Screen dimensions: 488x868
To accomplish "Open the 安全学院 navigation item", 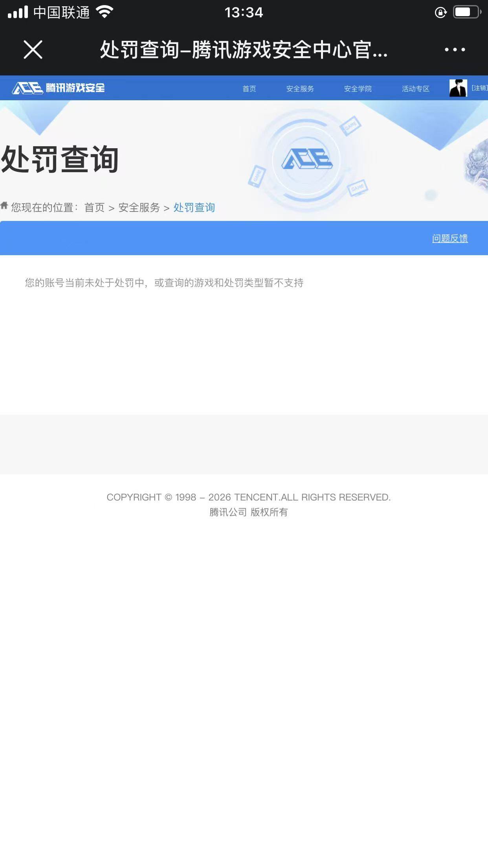I will point(358,88).
